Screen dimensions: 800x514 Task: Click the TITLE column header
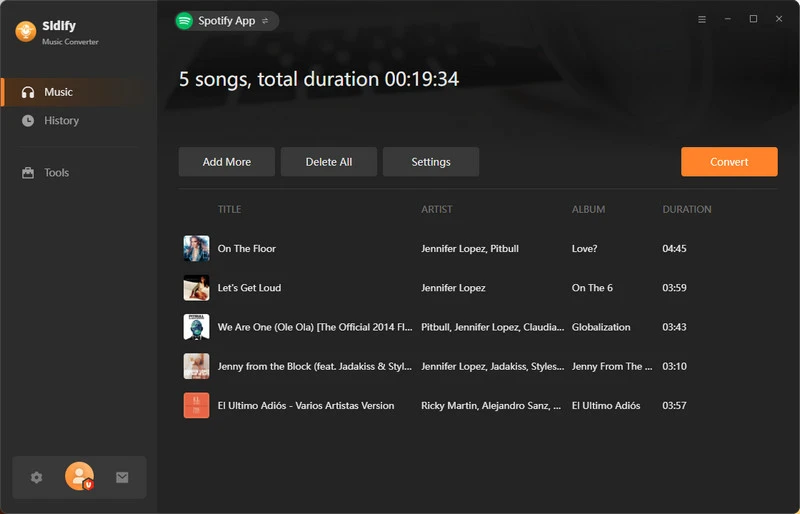coord(230,209)
